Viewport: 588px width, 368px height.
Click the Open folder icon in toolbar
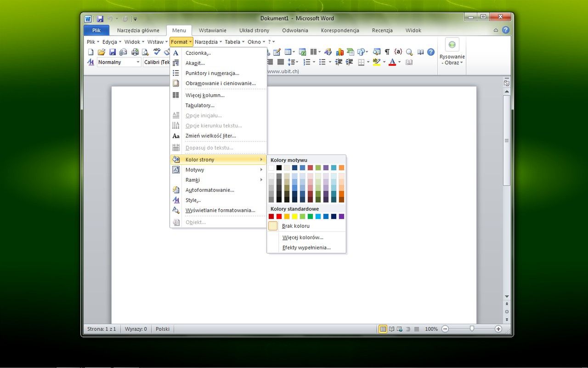(102, 52)
